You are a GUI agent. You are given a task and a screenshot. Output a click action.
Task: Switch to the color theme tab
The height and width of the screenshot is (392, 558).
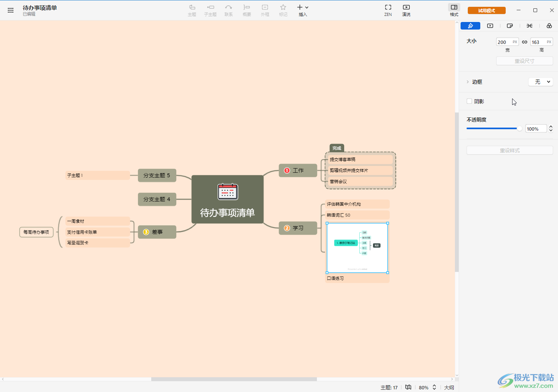[549, 26]
